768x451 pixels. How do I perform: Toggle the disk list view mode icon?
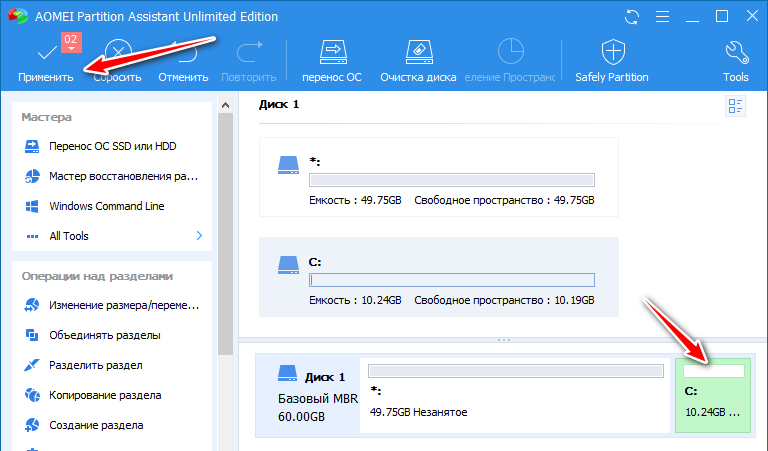click(x=735, y=106)
